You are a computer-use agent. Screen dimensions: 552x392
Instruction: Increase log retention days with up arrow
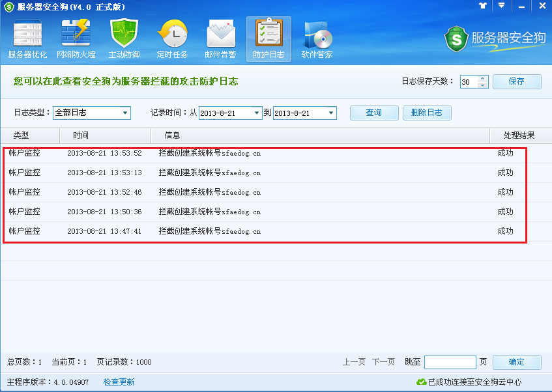[x=483, y=79]
